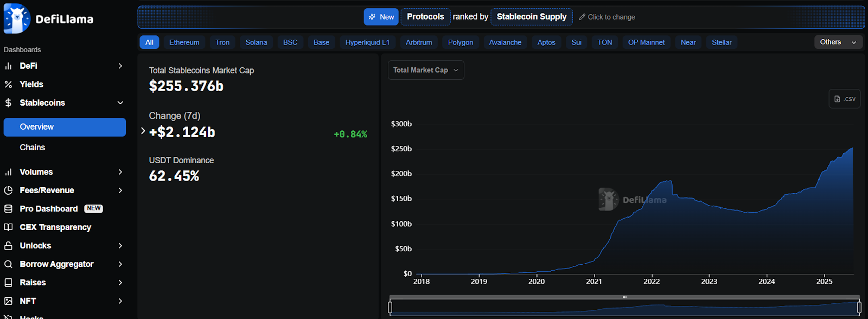Open the Stablecoins Chains page
The image size is (868, 319).
33,148
